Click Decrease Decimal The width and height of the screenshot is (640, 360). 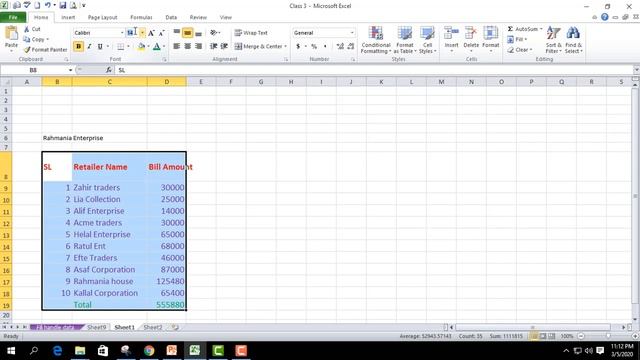pos(351,47)
